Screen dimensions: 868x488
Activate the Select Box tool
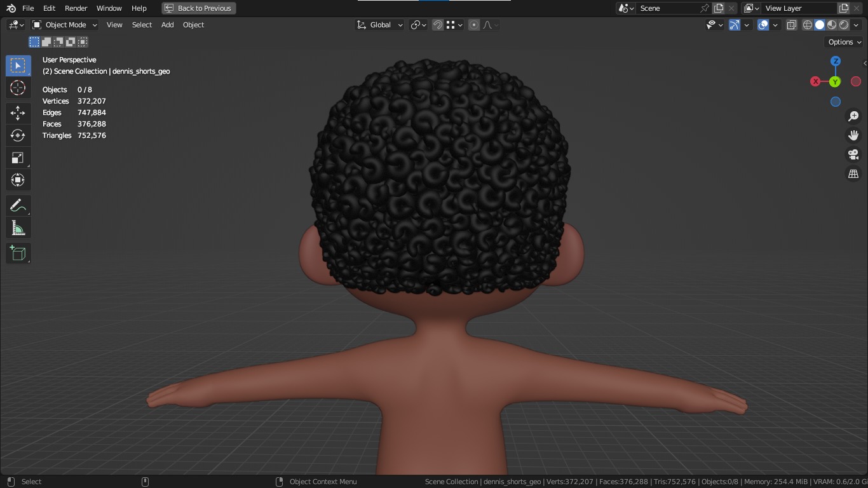18,65
